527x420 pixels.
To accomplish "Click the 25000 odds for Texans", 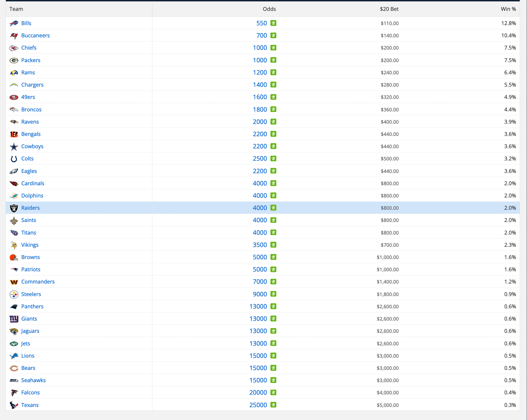I will (x=258, y=405).
